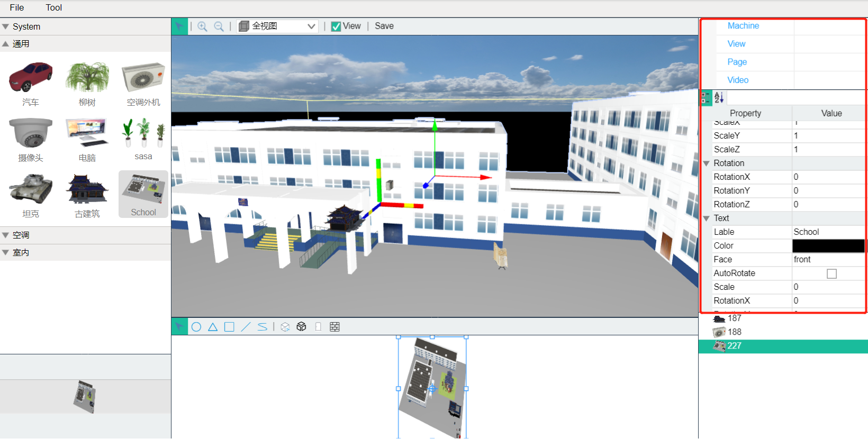Screen dimensions: 868x439
Task: Select the circle drawing tool
Action: point(196,327)
